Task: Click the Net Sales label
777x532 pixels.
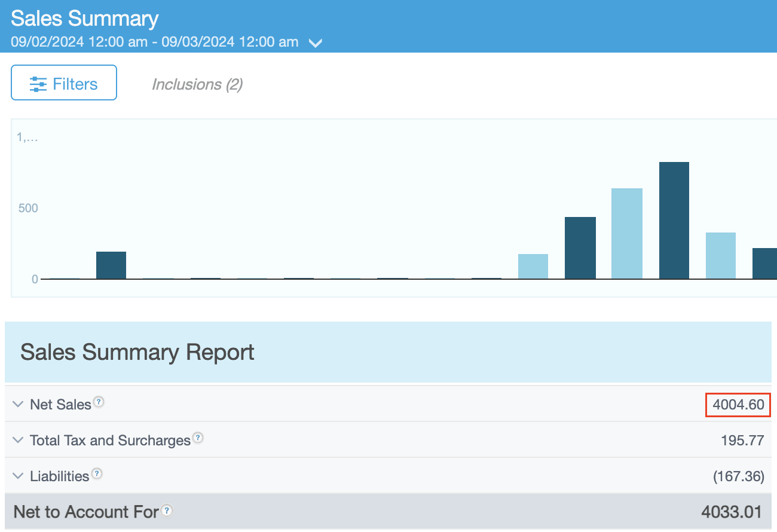Action: tap(60, 405)
